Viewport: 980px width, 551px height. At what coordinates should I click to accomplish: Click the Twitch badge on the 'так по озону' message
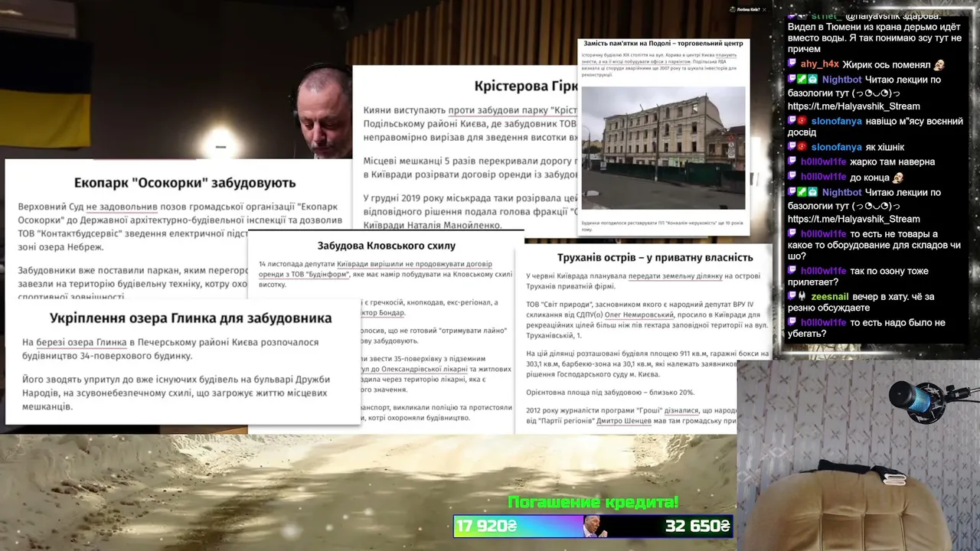pyautogui.click(x=792, y=270)
